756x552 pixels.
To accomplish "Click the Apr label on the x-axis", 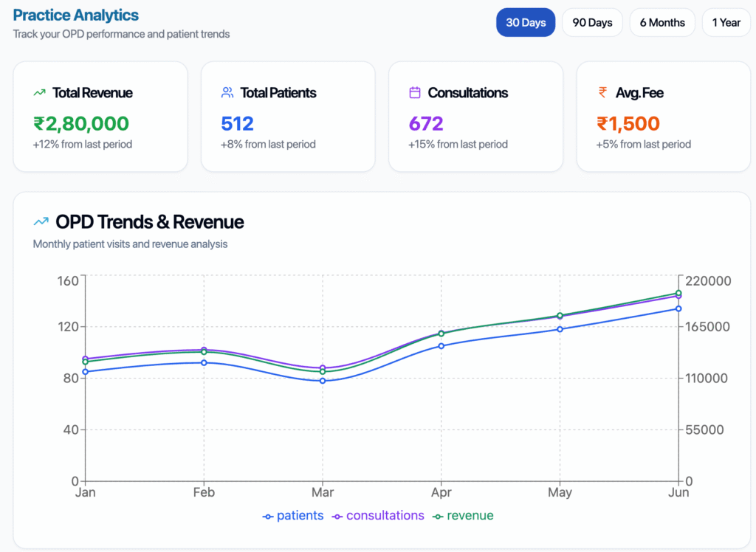I will pos(441,492).
